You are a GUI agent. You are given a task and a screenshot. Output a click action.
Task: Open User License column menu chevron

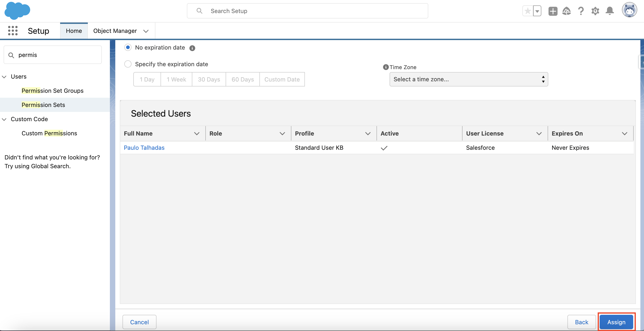coord(539,134)
